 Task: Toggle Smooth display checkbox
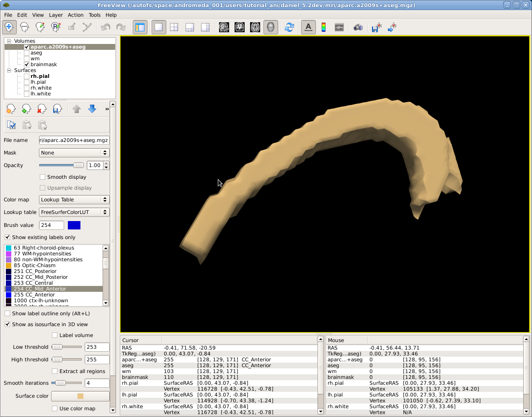pos(43,177)
